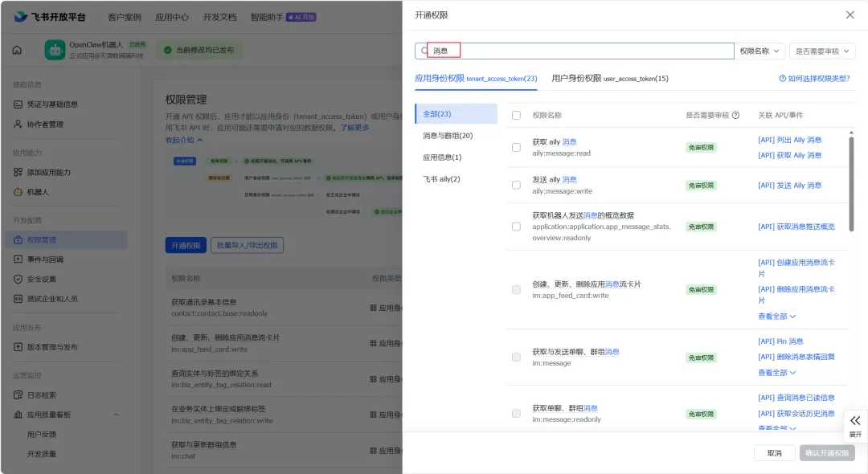Screen dimensions: 868x474
Task: Click the 添加应用能力 sidebar icon
Action: (x=18, y=172)
